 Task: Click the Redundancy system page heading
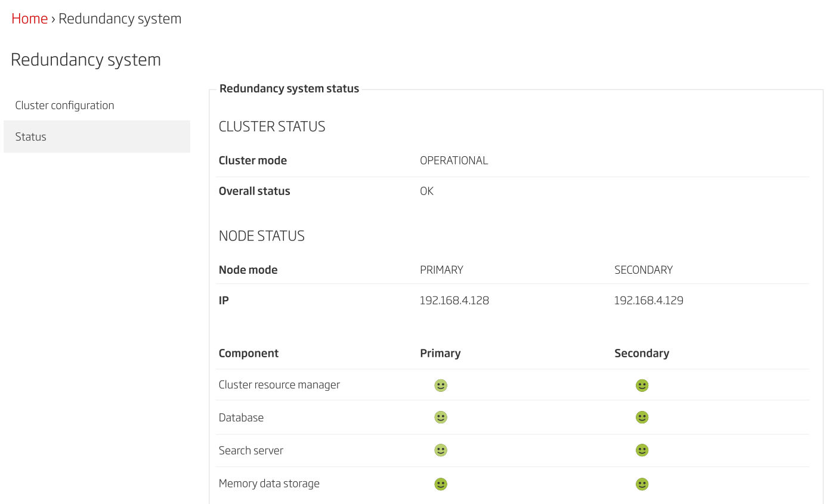tap(86, 60)
